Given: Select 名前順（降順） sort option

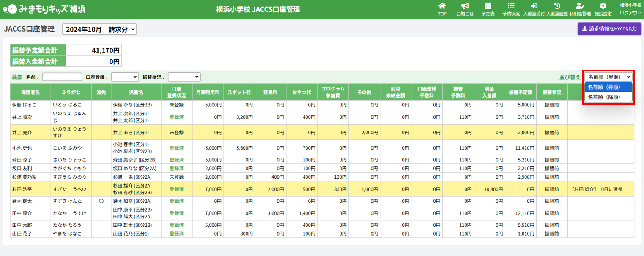Looking at the screenshot, I should tap(608, 97).
